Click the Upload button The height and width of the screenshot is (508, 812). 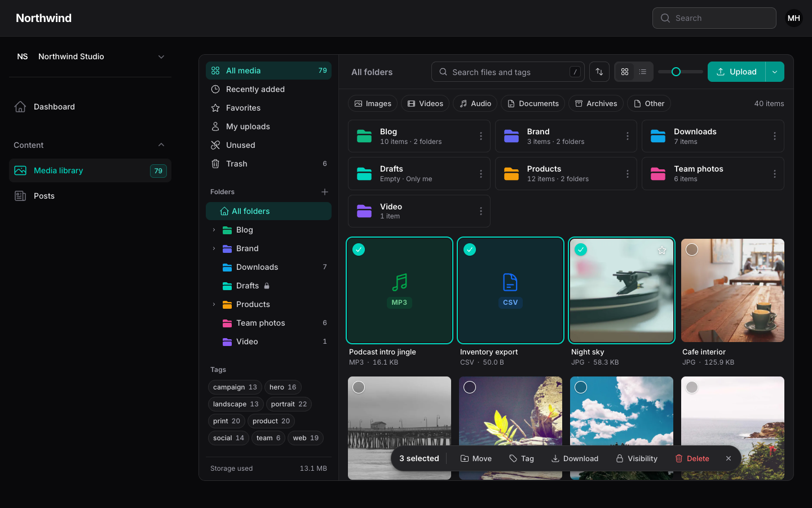click(x=736, y=72)
